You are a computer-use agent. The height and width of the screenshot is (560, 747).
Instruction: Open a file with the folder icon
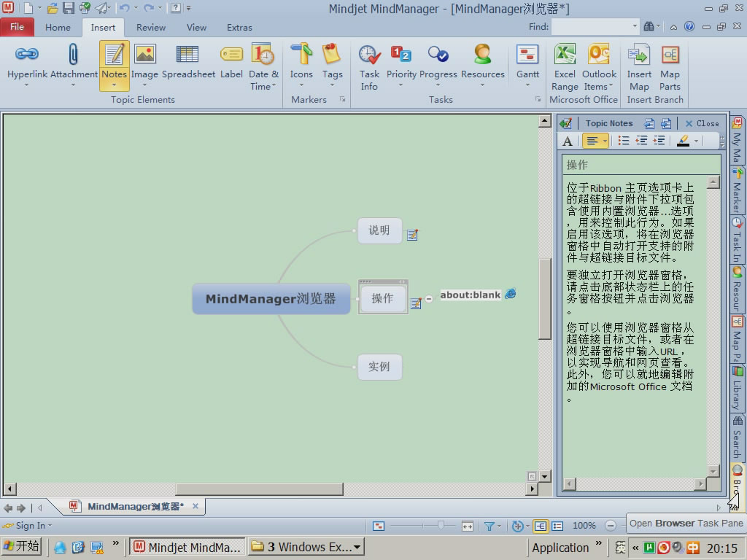pos(53,7)
